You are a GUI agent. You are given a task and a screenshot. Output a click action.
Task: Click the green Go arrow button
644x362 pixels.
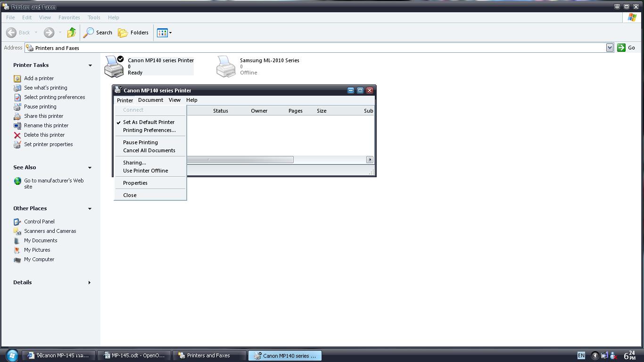621,48
